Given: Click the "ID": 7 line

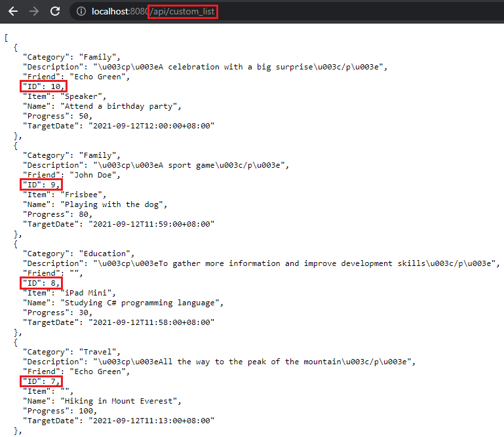Looking at the screenshot, I should coord(41,381).
